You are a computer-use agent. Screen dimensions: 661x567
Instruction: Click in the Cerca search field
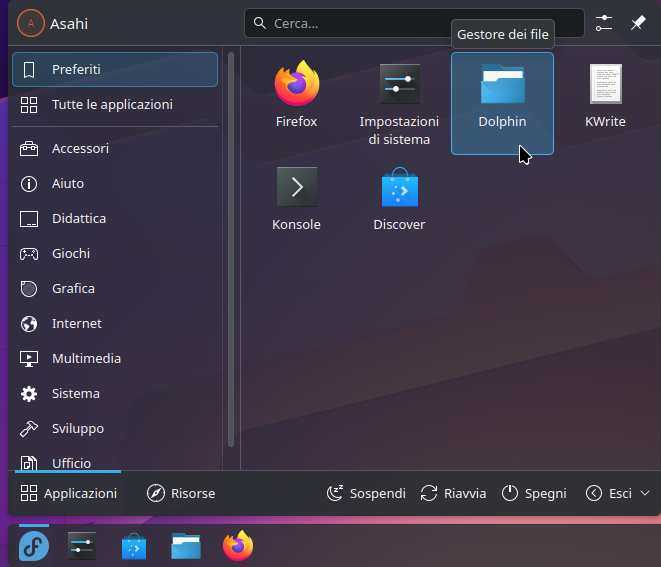coord(414,23)
